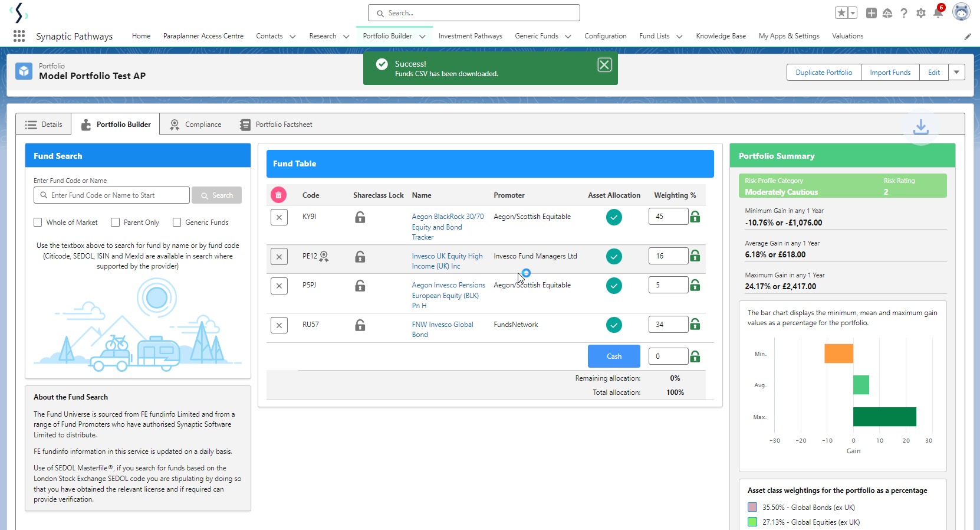The width and height of the screenshot is (980, 530).
Task: Click the red delete all funds icon
Action: (x=278, y=195)
